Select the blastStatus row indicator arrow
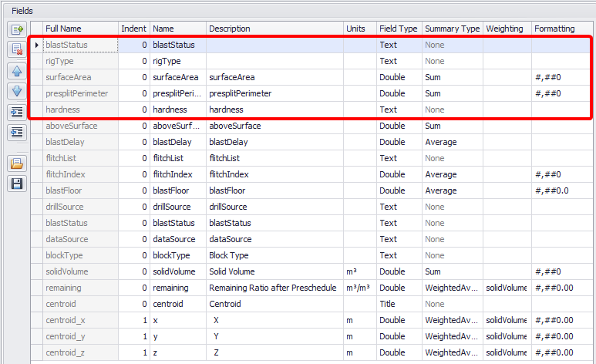596x364 pixels. (x=36, y=45)
